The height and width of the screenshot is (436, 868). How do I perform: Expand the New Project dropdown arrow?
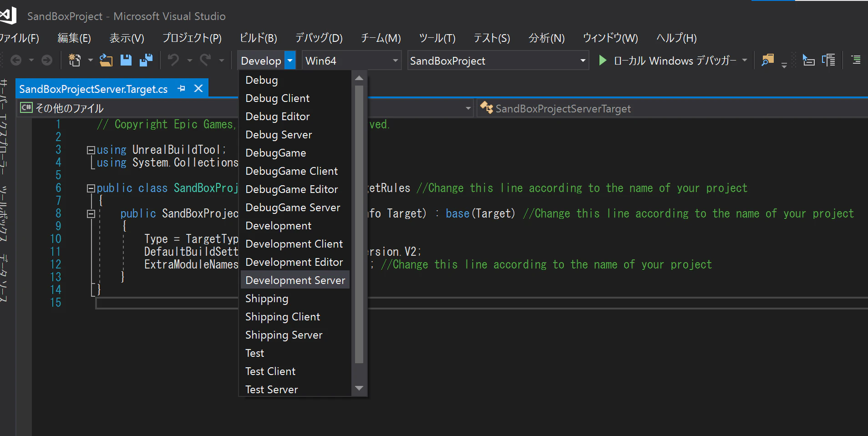pyautogui.click(x=90, y=60)
